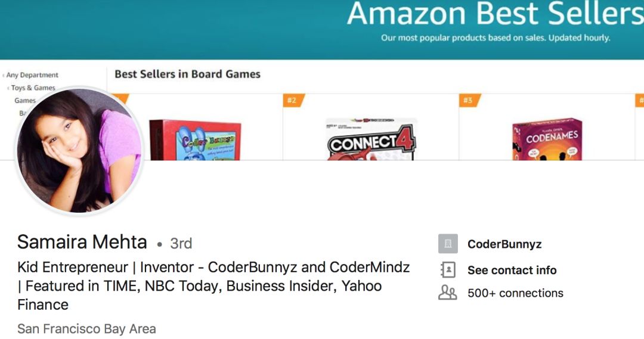View the 500+ connections link
The width and height of the screenshot is (644, 339).
(x=515, y=293)
